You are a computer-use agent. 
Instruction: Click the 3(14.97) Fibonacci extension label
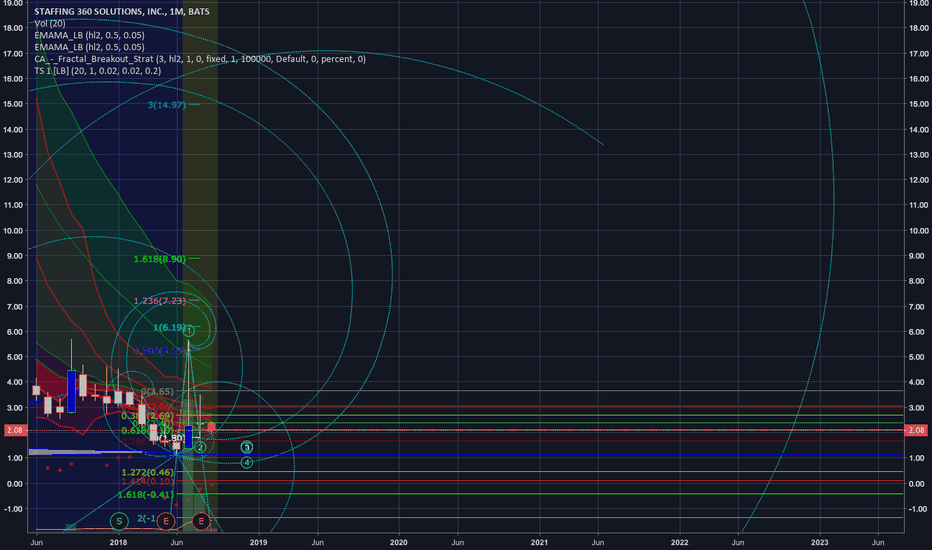point(167,105)
